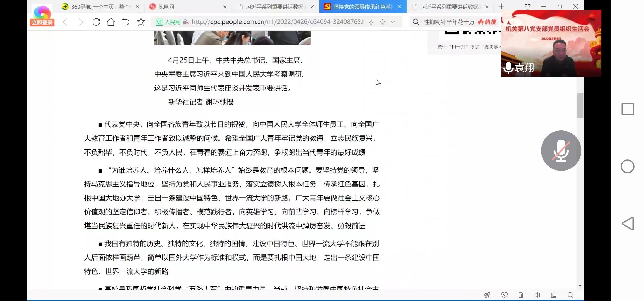This screenshot has width=644, height=301.
Task: Toggle the muted microphone floating button
Action: (x=561, y=151)
